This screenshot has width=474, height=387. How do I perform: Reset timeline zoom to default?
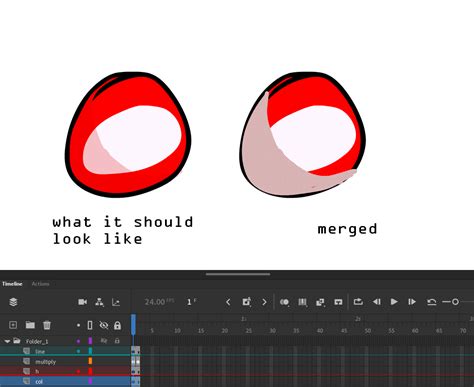(x=432, y=302)
